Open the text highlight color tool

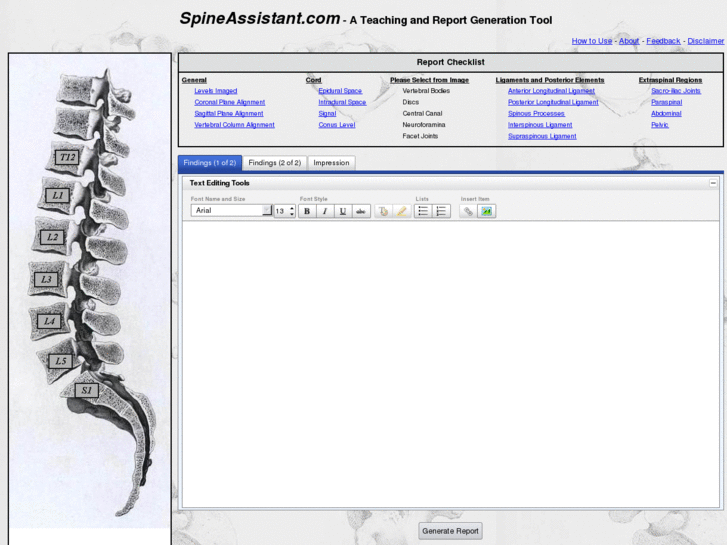coord(402,211)
